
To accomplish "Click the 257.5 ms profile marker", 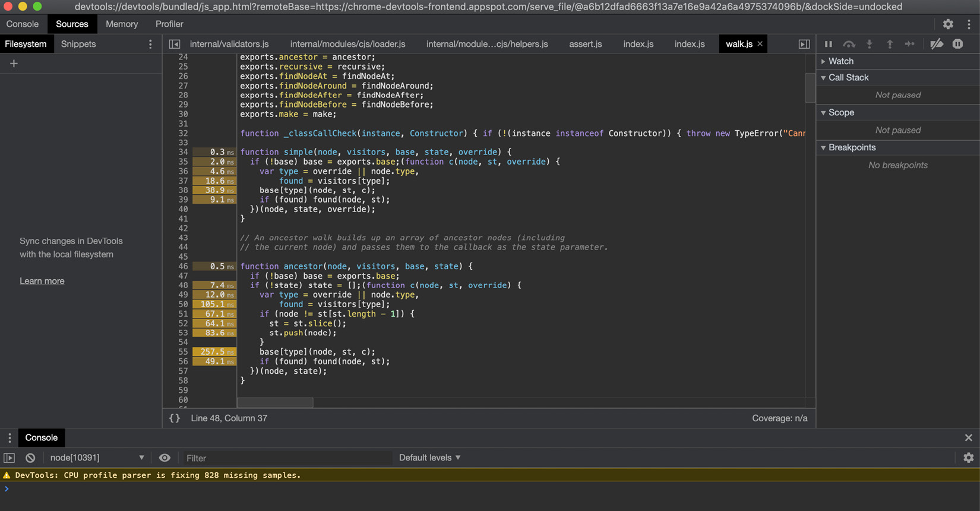I will (x=214, y=352).
